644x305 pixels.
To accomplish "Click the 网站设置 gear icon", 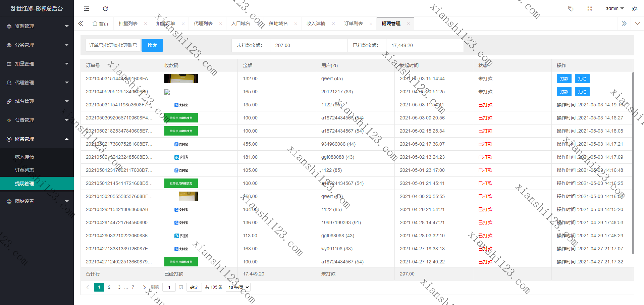I will click(9, 201).
